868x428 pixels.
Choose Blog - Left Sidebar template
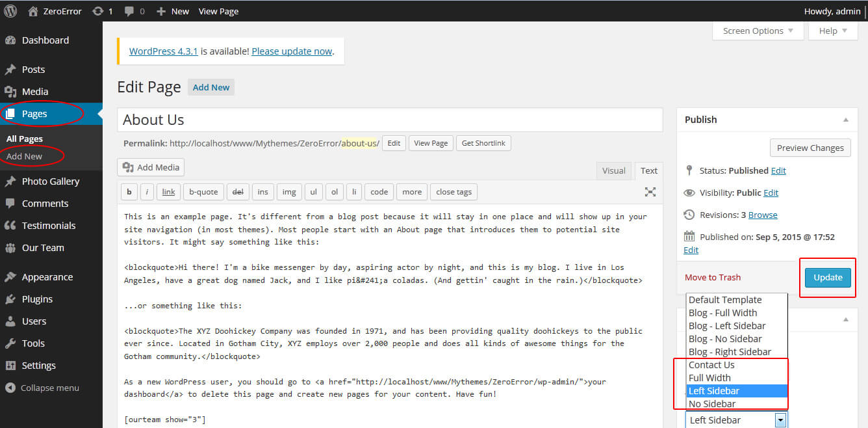[737, 326]
